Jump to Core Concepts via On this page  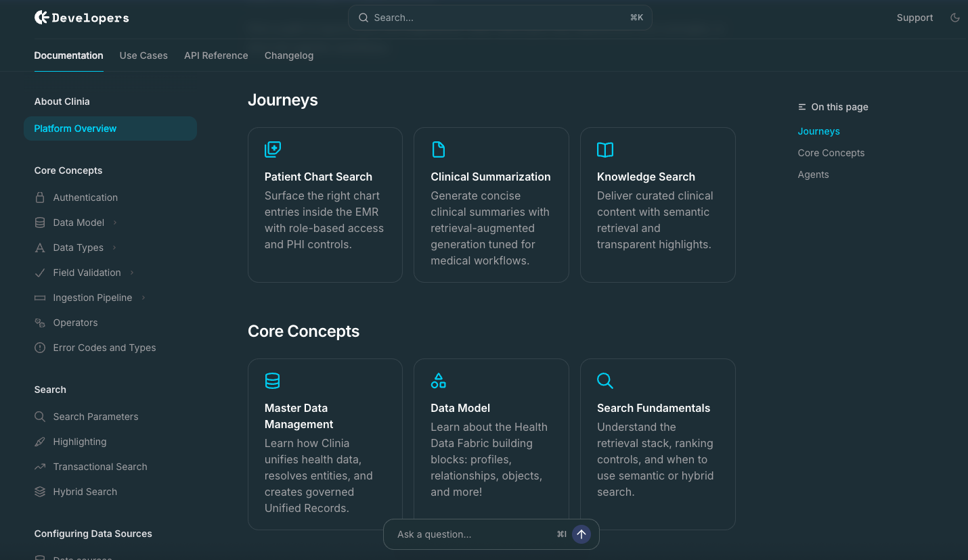(831, 153)
